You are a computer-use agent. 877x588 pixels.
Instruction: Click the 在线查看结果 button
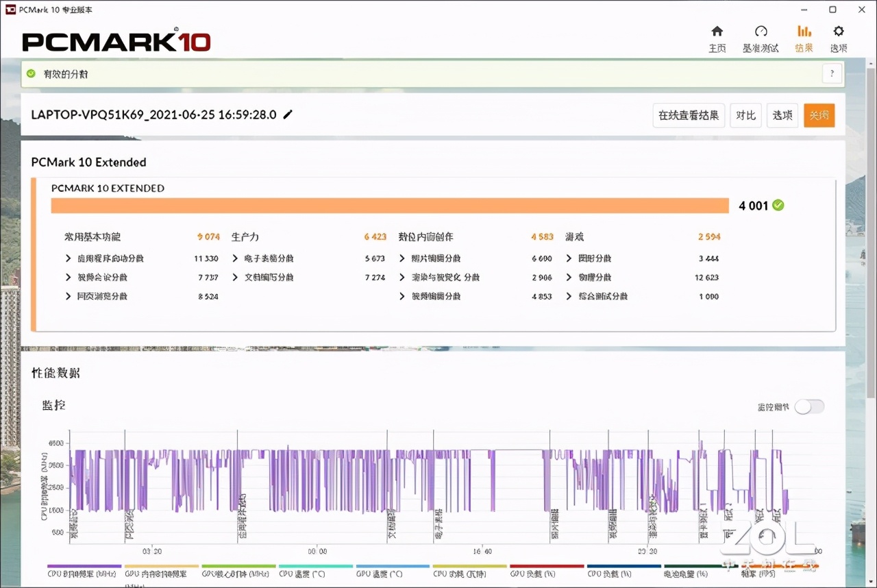click(x=688, y=115)
